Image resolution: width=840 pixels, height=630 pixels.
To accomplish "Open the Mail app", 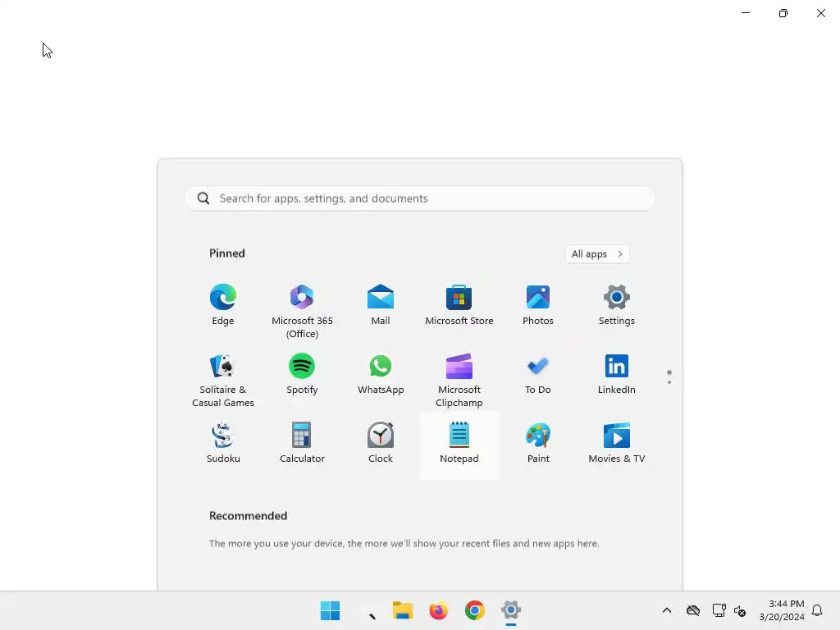I will [x=381, y=304].
